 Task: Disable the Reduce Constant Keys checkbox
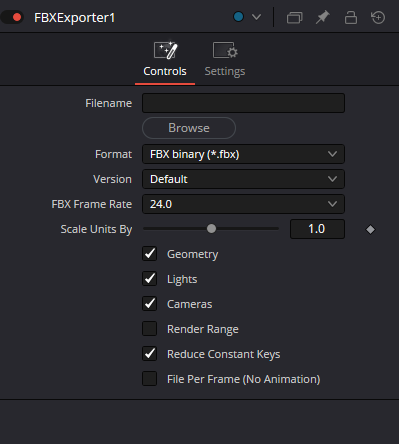(x=149, y=354)
